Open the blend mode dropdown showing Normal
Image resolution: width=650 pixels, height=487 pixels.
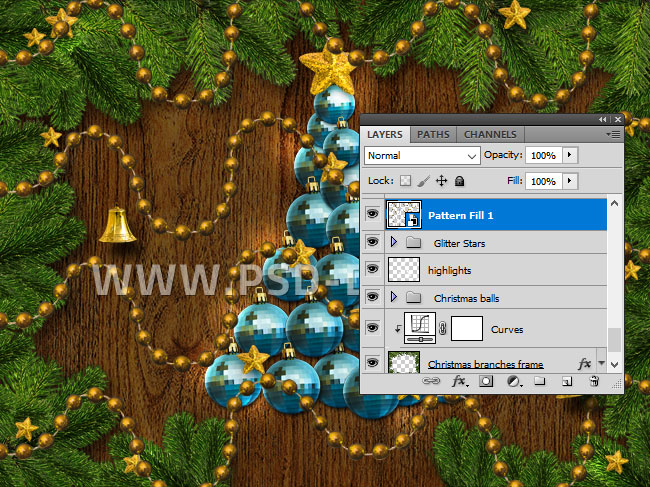422,156
